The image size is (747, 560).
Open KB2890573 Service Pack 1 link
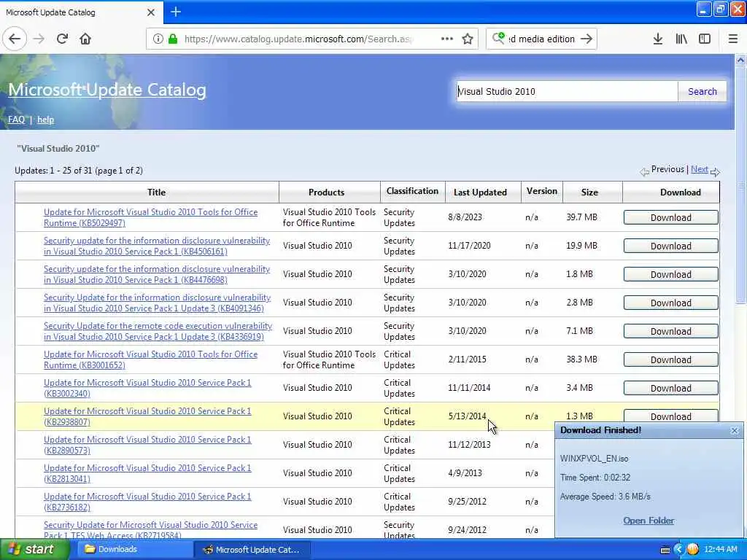(x=147, y=445)
